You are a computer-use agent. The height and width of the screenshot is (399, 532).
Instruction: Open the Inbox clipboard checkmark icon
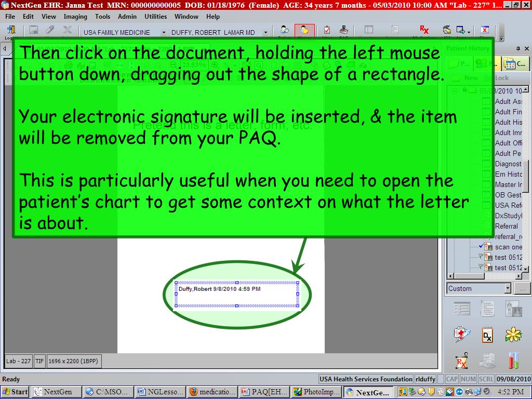327,30
